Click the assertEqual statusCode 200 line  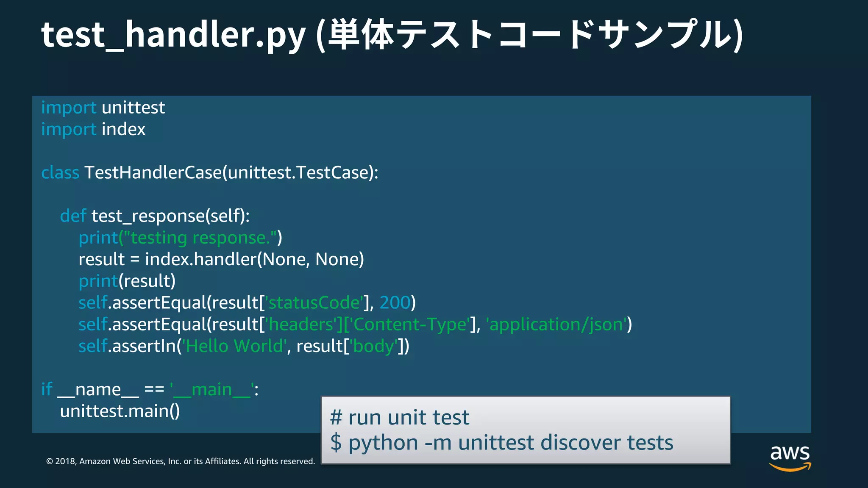[247, 302]
